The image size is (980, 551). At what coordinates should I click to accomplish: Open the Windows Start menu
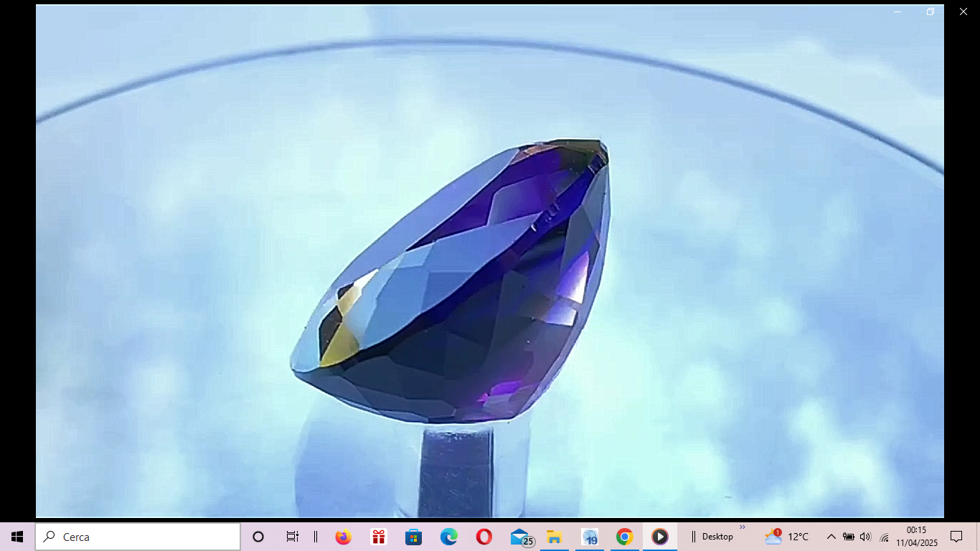click(x=17, y=537)
